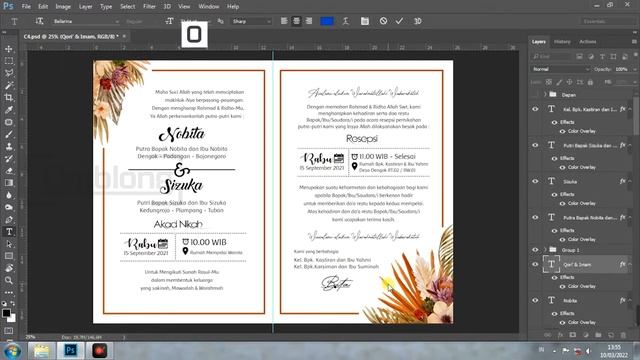Hide the Group 1 layer group
The image size is (640, 360).
(535, 249)
